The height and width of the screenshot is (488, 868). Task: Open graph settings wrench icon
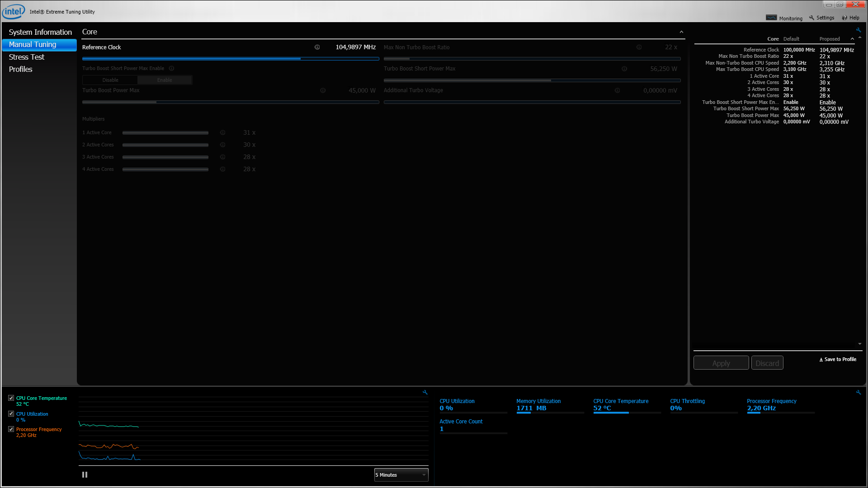tap(425, 393)
